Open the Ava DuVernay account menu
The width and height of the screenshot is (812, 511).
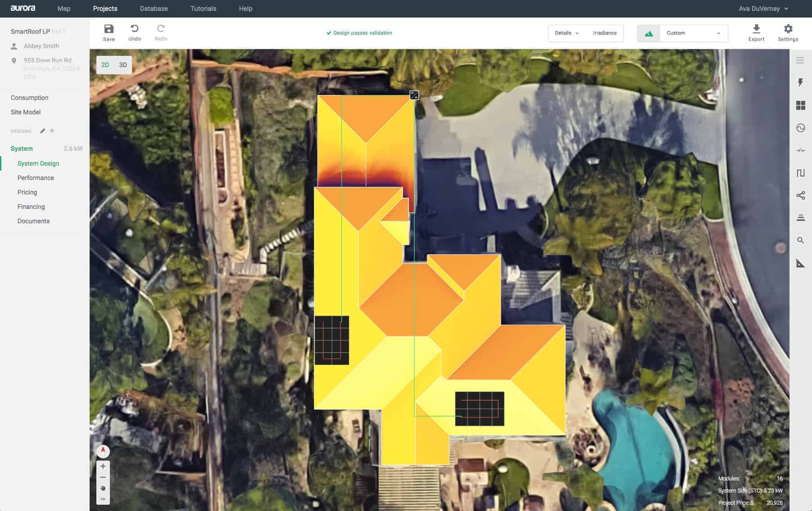tap(763, 9)
